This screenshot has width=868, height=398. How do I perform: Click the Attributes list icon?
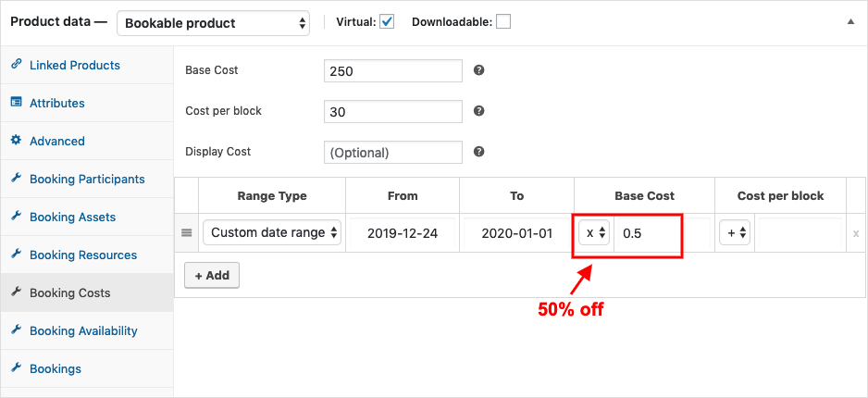[x=16, y=103]
